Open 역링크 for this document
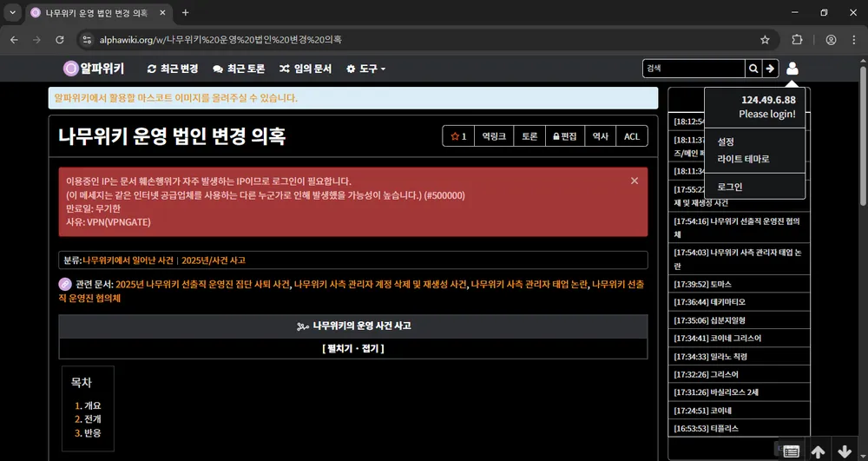The height and width of the screenshot is (461, 868). [x=494, y=136]
